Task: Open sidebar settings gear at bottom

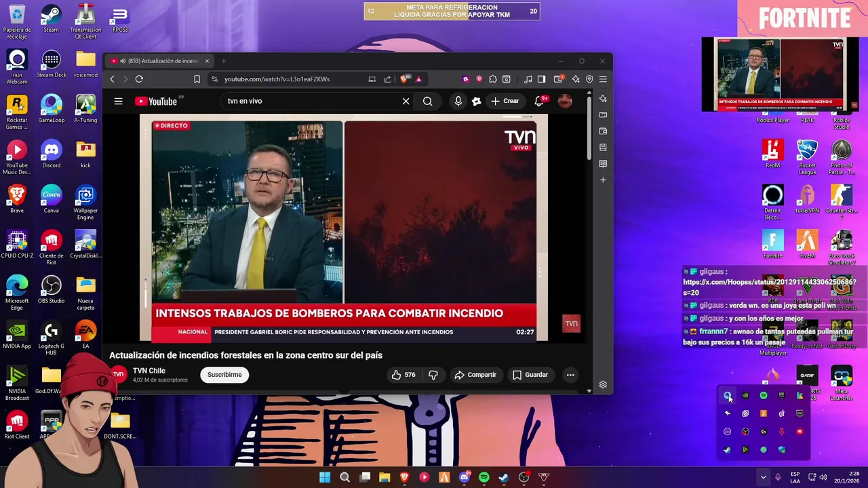Action: (x=603, y=385)
